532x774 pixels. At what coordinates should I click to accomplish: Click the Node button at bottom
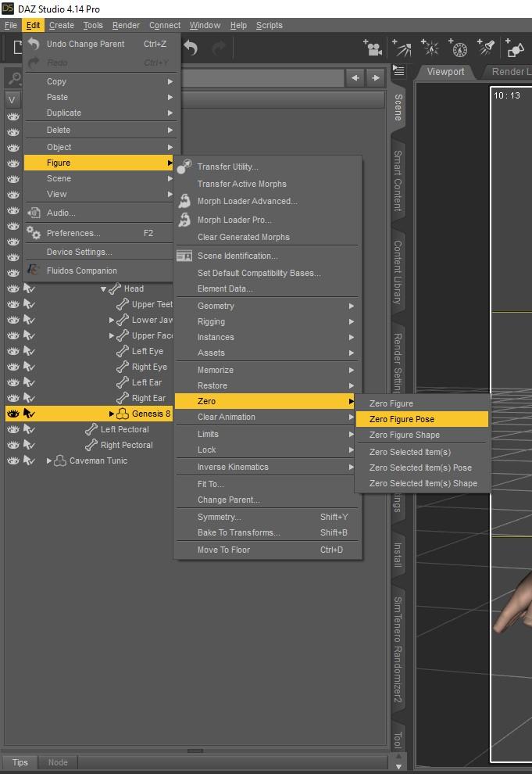58,762
